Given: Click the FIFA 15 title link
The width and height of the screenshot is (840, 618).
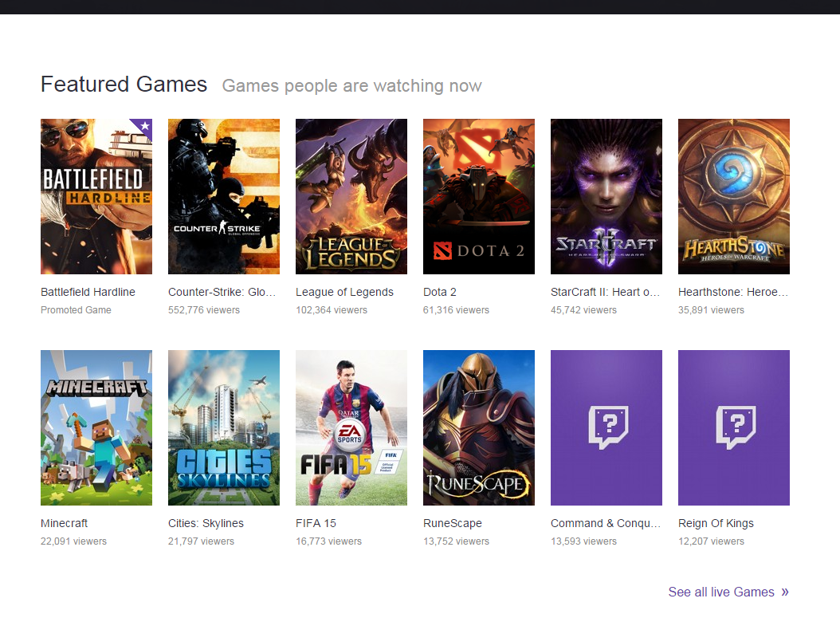Looking at the screenshot, I should 316,523.
